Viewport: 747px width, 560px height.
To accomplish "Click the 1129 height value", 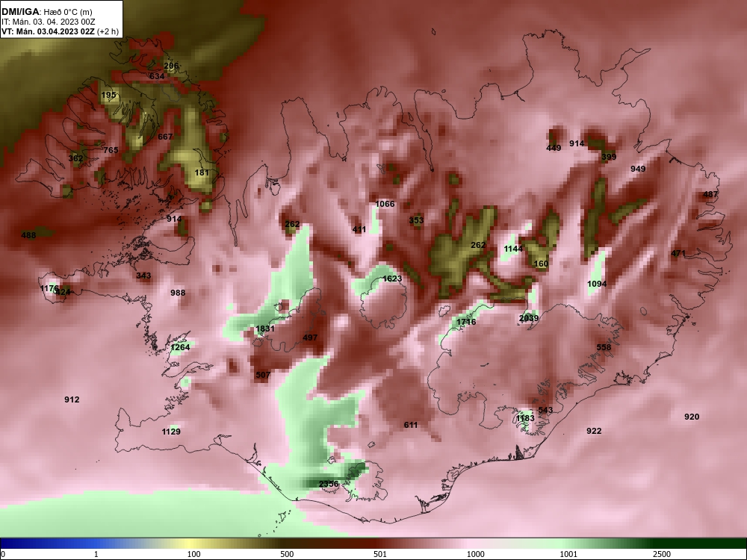I will [171, 432].
